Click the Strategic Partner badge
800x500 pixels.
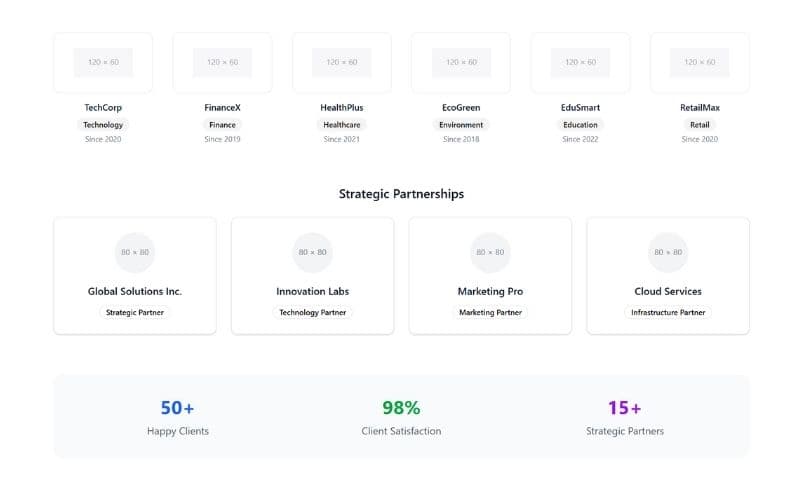pos(135,312)
